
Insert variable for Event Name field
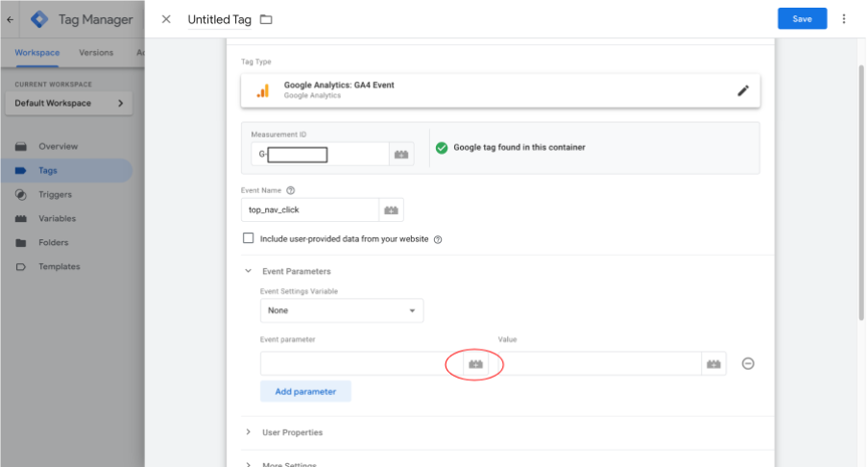(392, 209)
